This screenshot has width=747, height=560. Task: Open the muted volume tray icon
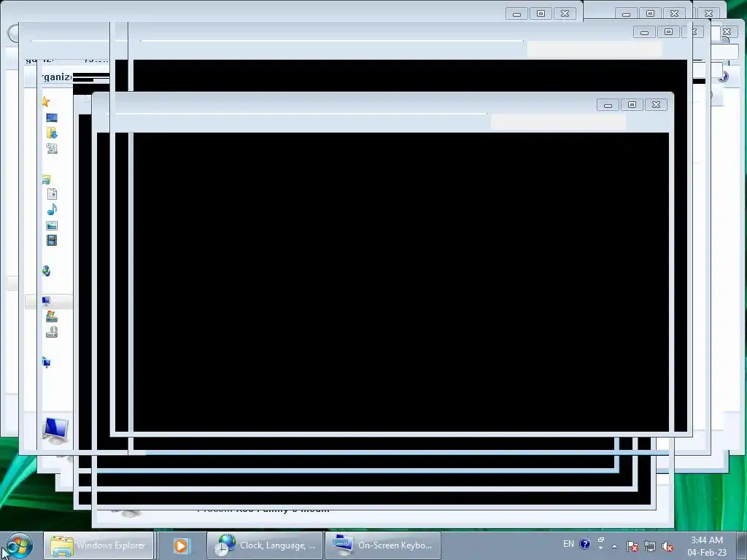(x=667, y=547)
